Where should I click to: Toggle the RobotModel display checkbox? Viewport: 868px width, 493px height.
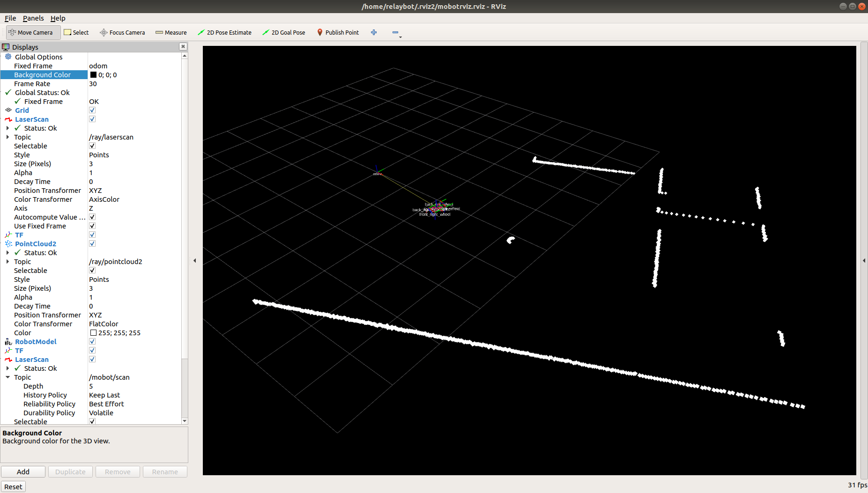click(x=92, y=341)
